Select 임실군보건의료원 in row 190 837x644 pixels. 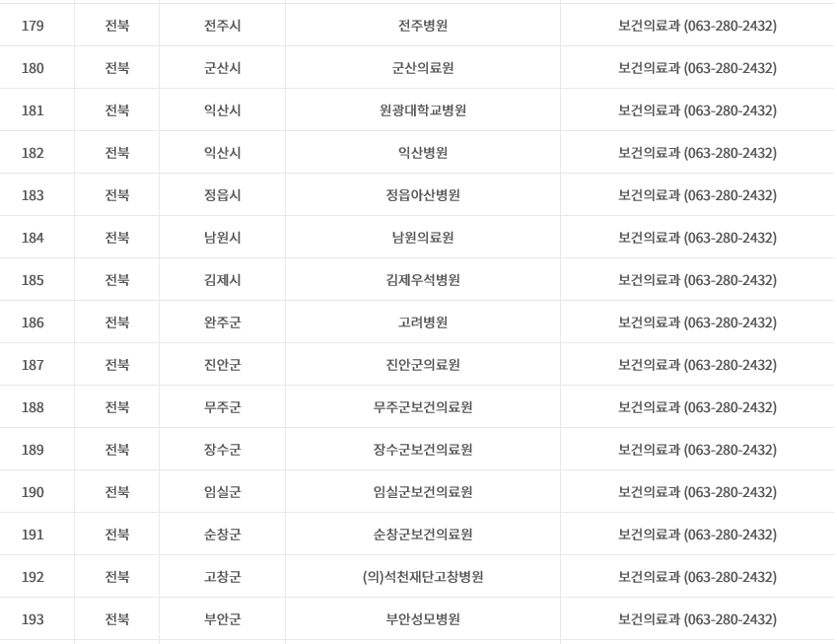[423, 492]
